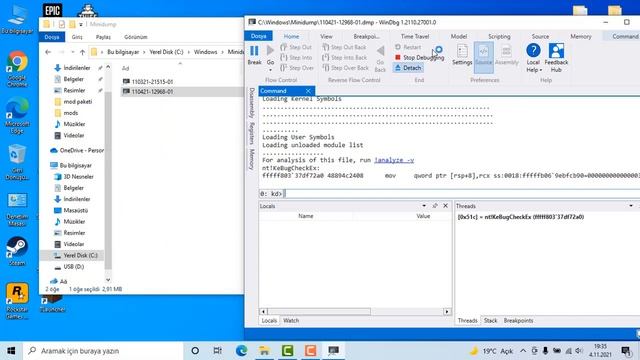This screenshot has width=640, height=360.
Task: Click Step Out Back
Action: 344,47
